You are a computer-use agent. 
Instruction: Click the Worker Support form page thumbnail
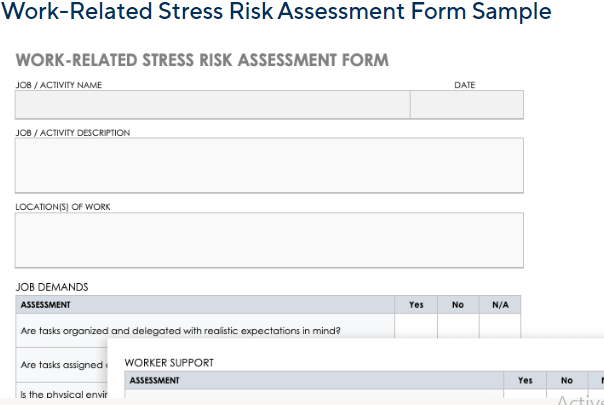coord(356,372)
